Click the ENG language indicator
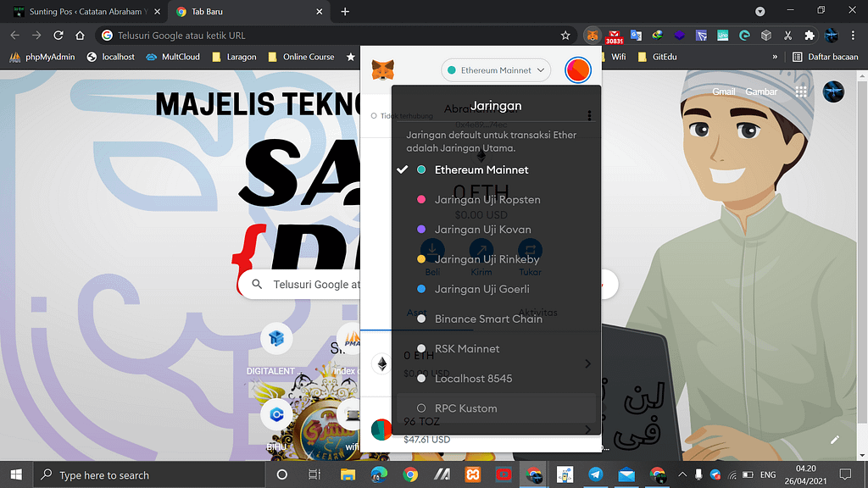868x488 pixels. [x=768, y=474]
